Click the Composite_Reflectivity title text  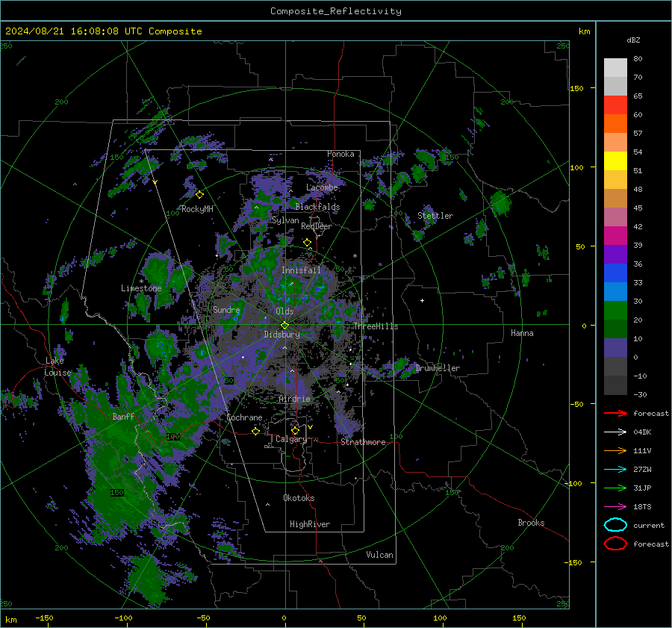click(336, 11)
